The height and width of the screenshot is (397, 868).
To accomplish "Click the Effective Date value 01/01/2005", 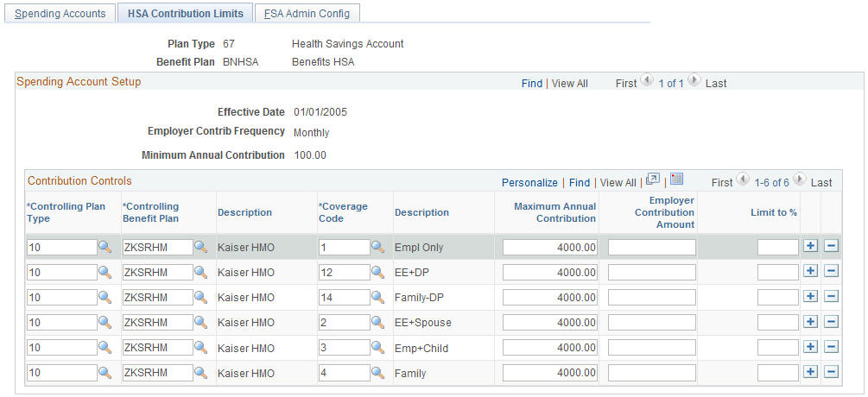I will [x=320, y=112].
